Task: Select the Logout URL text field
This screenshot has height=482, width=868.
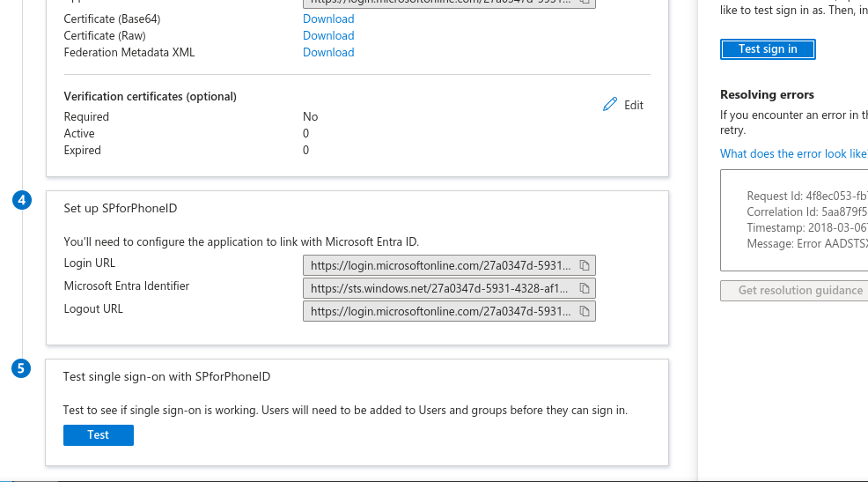Action: [449, 311]
